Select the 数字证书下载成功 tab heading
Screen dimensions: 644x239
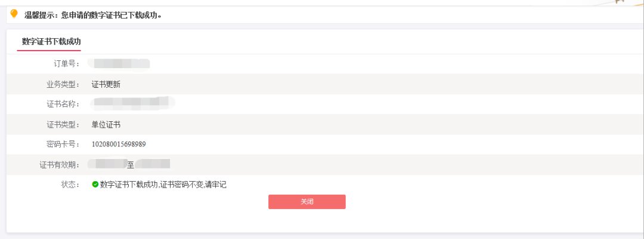[x=51, y=41]
